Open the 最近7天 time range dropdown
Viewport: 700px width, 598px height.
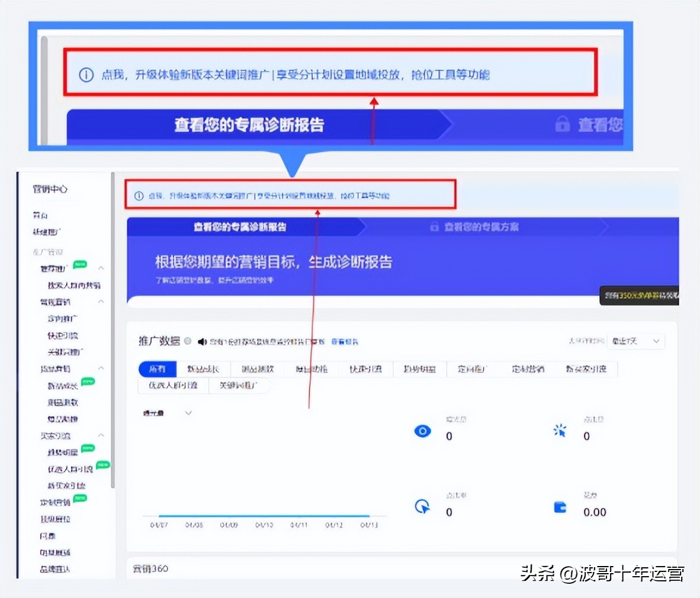(x=636, y=341)
